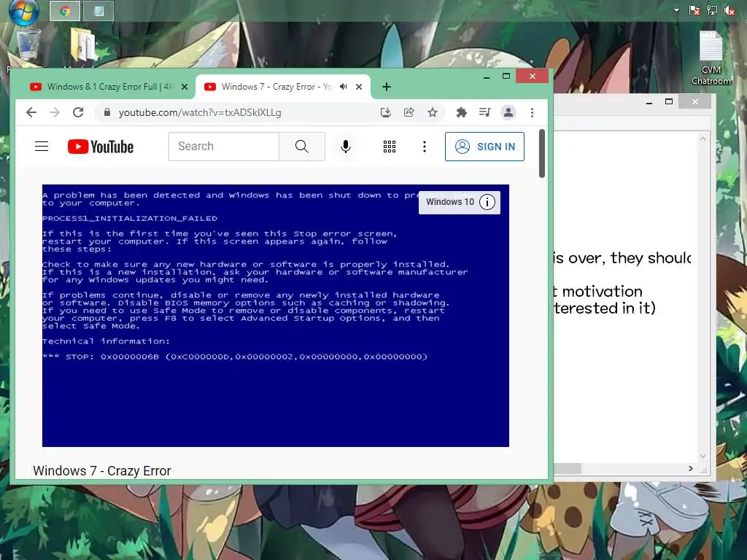The height and width of the screenshot is (560, 747).
Task: Go forward with Chrome's forward arrow
Action: (x=55, y=112)
